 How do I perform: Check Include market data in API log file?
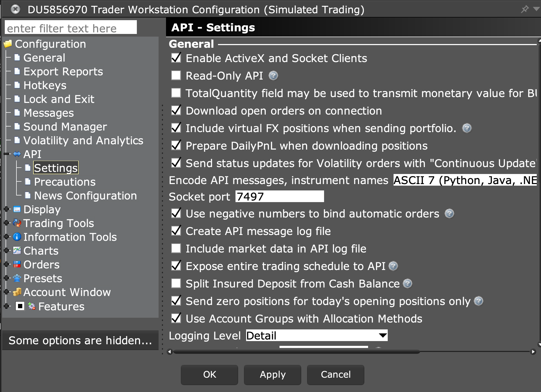(x=176, y=249)
